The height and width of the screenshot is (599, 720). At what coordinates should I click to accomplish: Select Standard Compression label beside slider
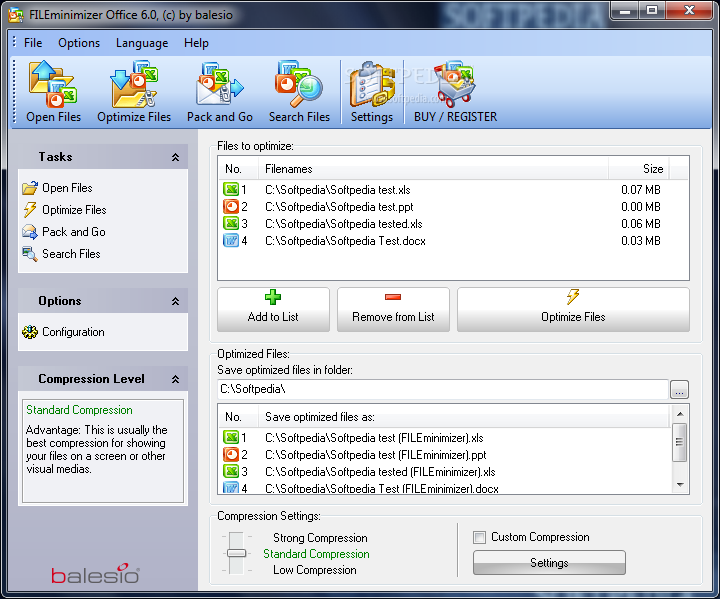click(x=316, y=554)
